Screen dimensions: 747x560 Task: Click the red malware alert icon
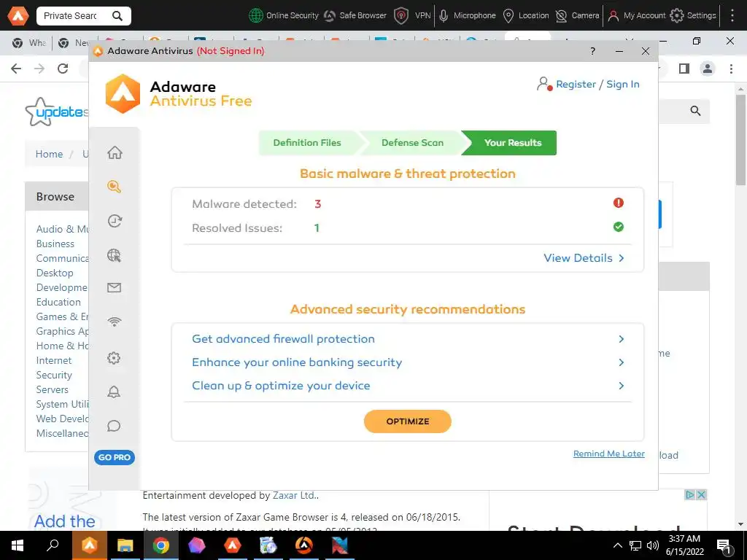(619, 203)
